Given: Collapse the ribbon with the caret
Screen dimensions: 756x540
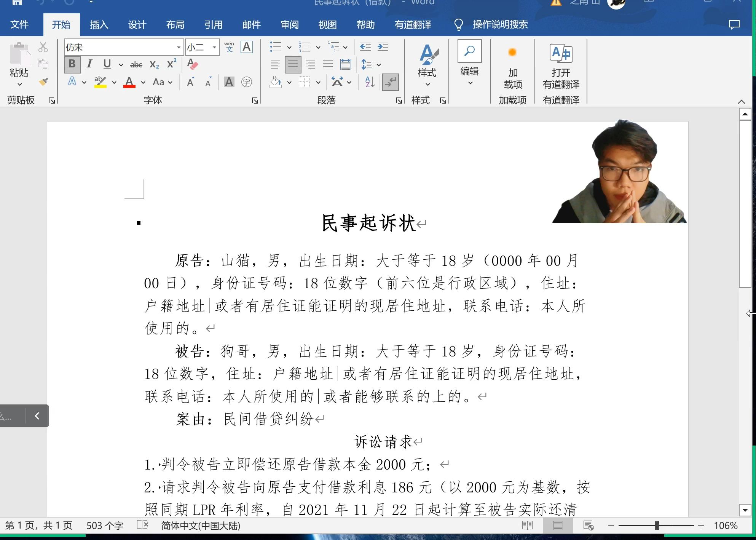Looking at the screenshot, I should (741, 102).
